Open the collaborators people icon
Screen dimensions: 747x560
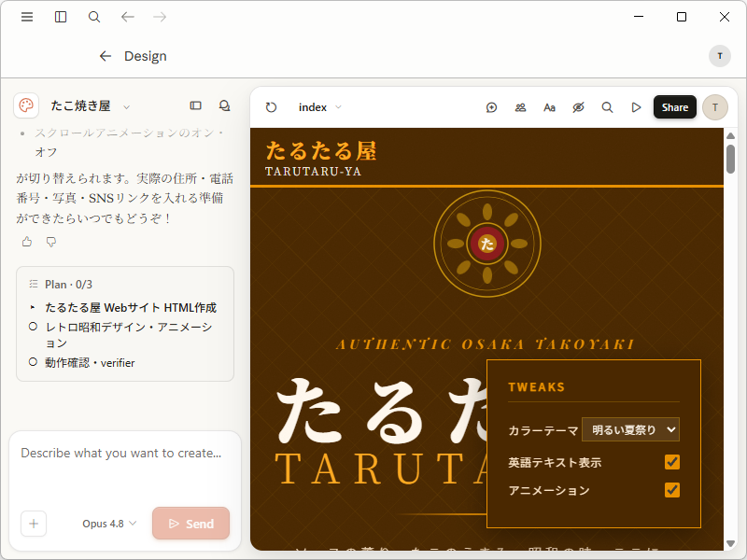(520, 107)
